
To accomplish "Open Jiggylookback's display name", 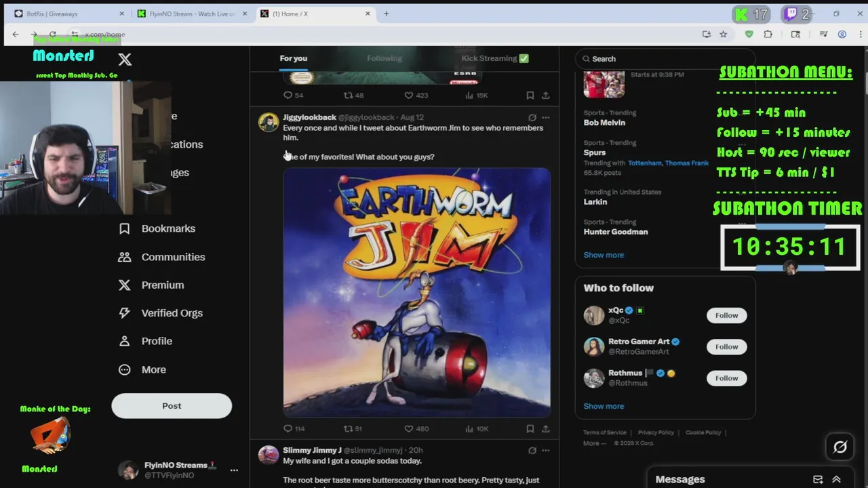I will [x=309, y=117].
